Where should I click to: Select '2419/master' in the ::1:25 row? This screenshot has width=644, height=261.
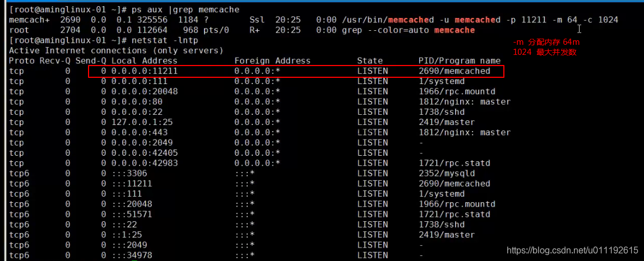tap(447, 235)
